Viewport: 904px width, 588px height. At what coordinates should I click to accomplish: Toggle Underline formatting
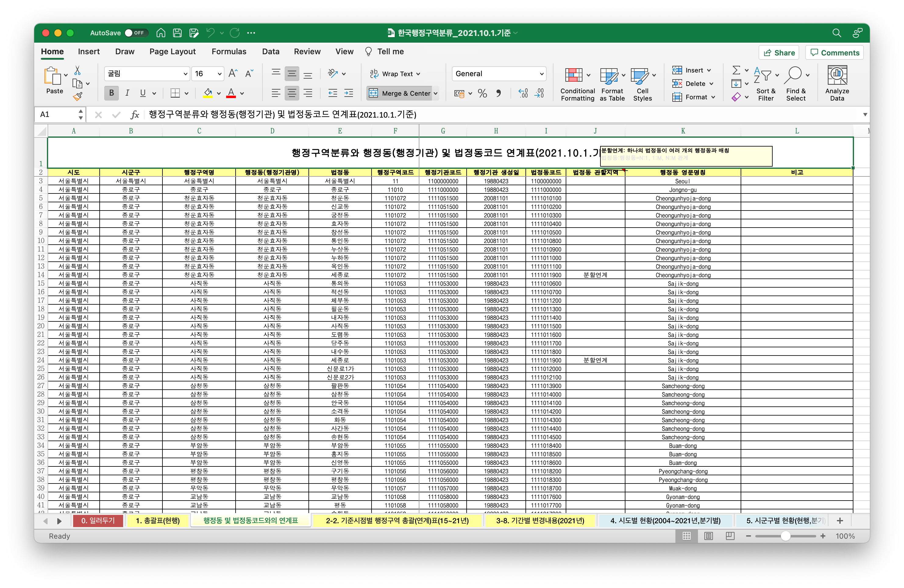coord(143,93)
